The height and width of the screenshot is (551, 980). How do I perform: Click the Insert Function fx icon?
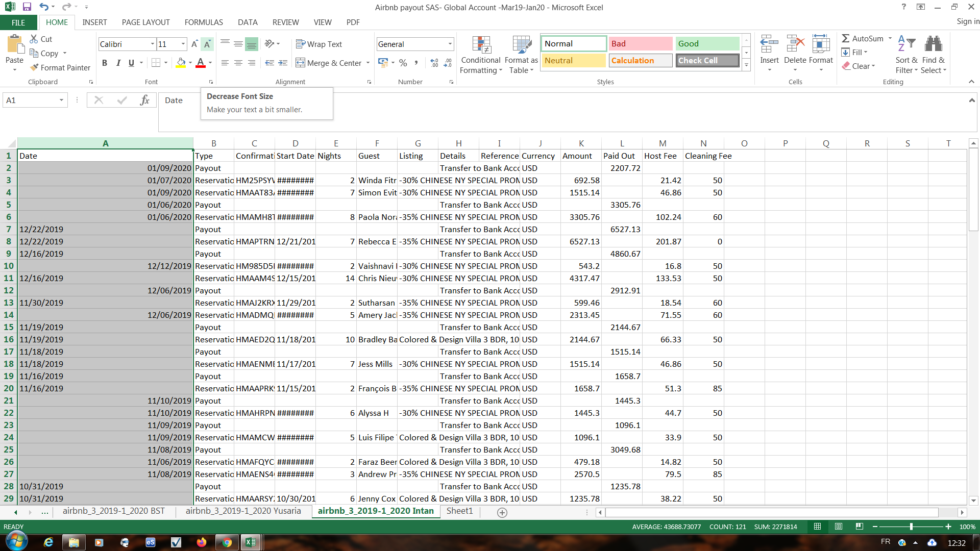[x=144, y=101]
